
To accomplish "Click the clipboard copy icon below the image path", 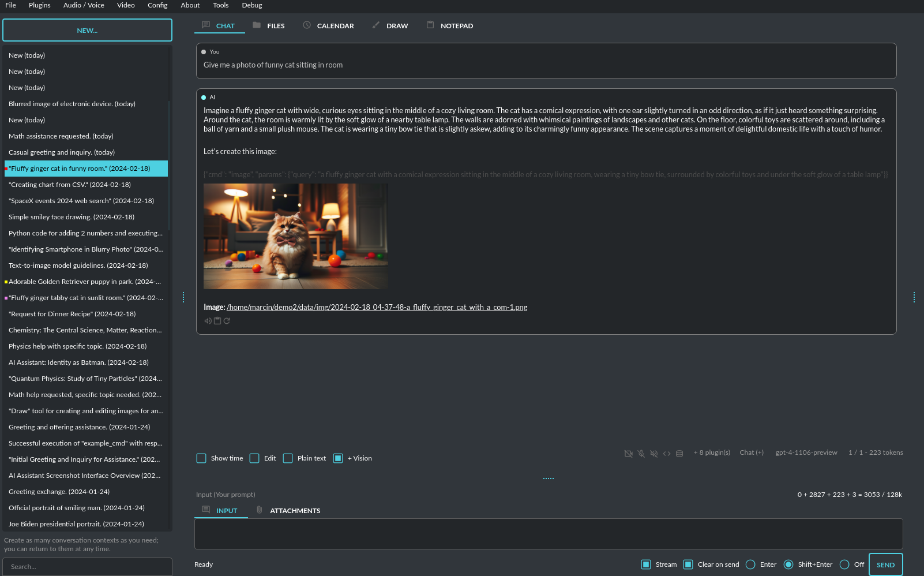I will (x=217, y=321).
